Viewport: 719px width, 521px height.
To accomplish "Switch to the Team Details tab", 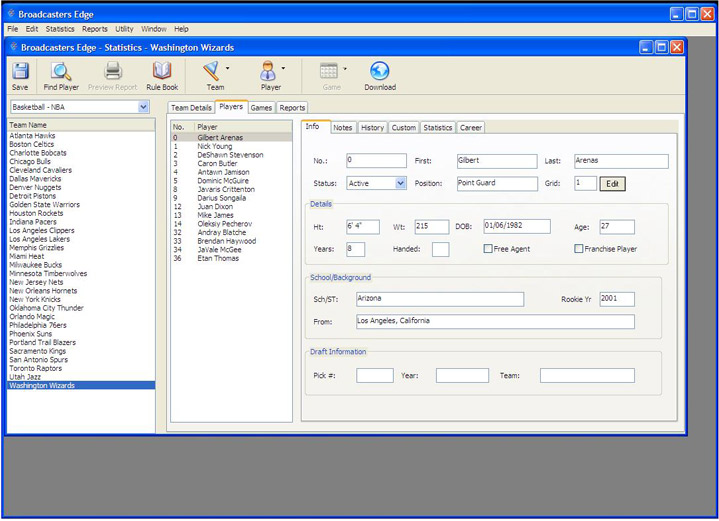I will [191, 108].
